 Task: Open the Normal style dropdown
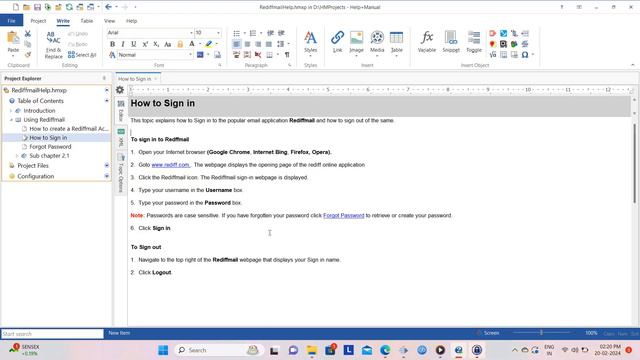(x=190, y=55)
